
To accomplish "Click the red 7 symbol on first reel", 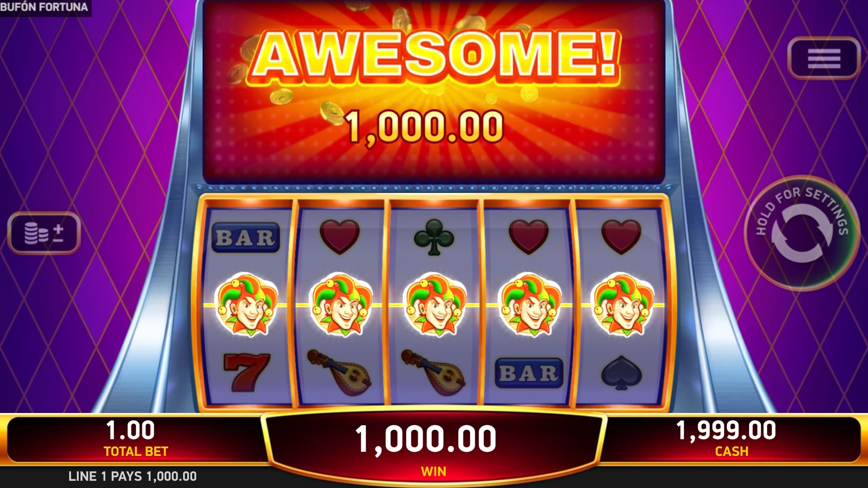I will point(246,372).
